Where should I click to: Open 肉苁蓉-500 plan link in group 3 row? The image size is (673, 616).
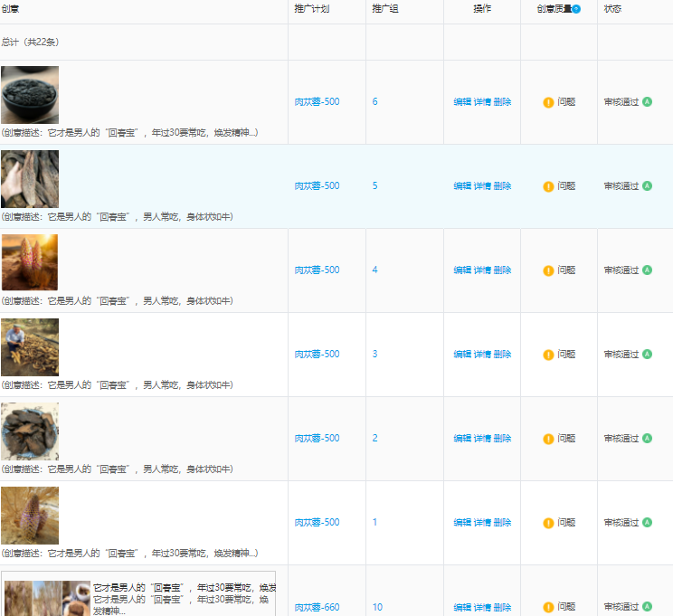tap(317, 355)
